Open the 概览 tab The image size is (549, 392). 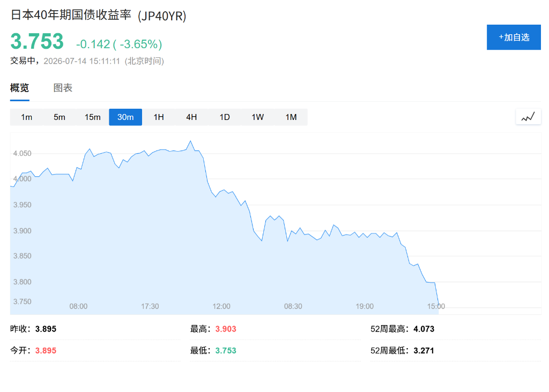coord(20,88)
